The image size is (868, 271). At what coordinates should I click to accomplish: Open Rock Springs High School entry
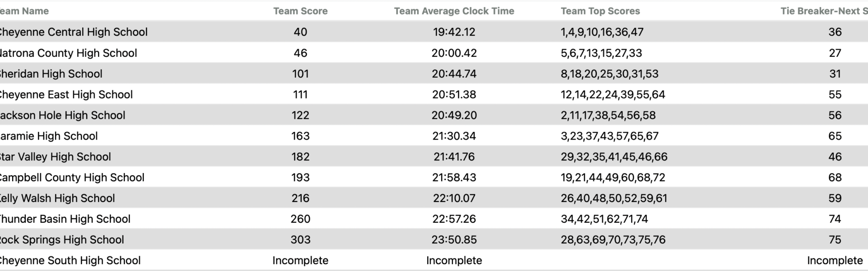[x=61, y=240]
